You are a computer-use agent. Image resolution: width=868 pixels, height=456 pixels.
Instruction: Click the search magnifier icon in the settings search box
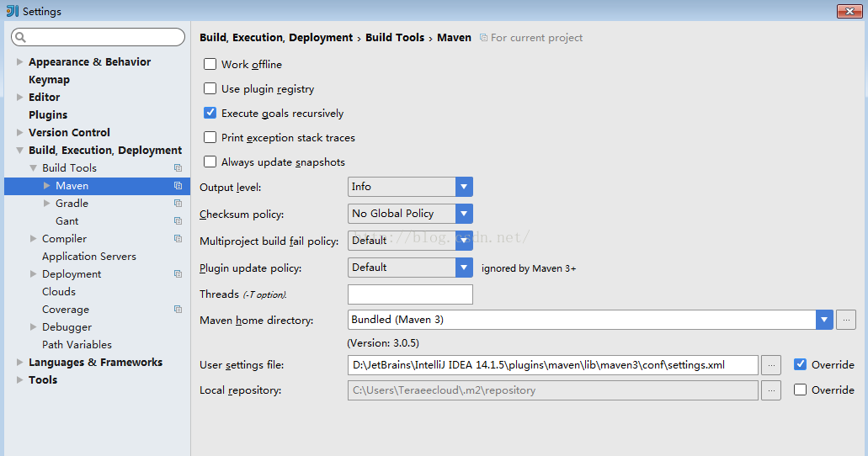click(x=20, y=37)
